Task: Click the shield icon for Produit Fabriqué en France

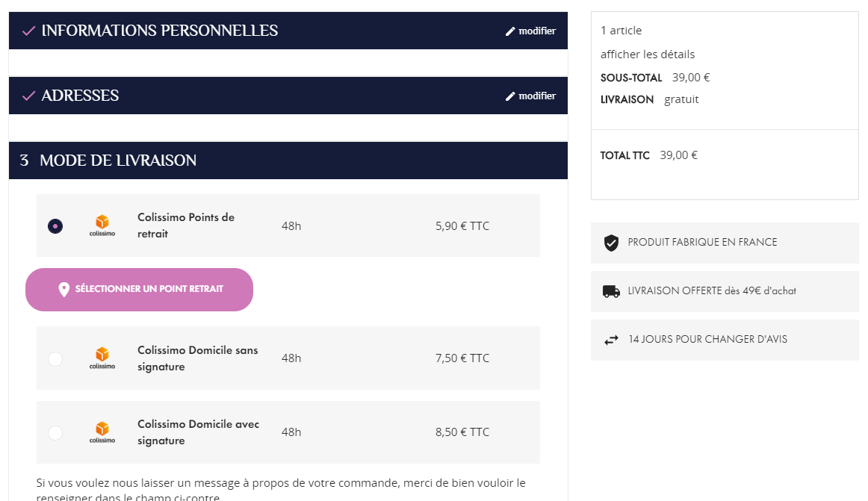Action: [611, 243]
